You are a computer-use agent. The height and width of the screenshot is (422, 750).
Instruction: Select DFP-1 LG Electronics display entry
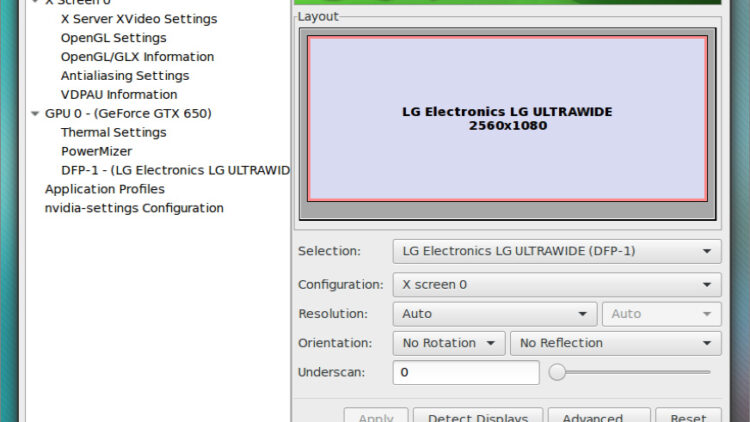pyautogui.click(x=174, y=171)
